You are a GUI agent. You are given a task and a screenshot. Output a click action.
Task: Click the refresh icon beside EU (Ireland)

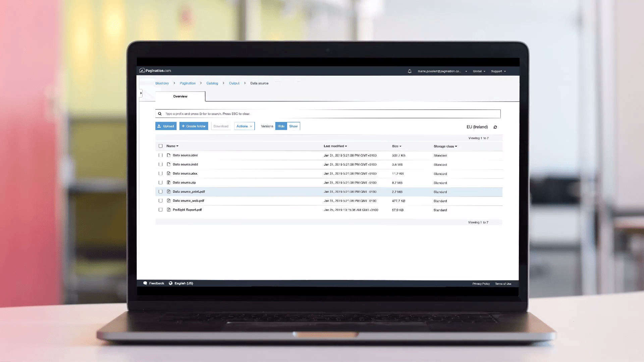[x=495, y=127]
